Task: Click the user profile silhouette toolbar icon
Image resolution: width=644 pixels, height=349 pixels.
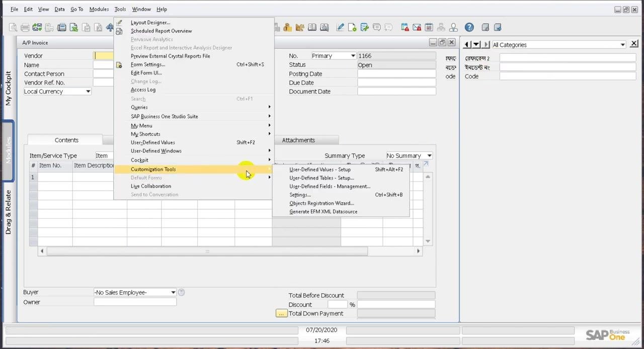Action: 453,27
